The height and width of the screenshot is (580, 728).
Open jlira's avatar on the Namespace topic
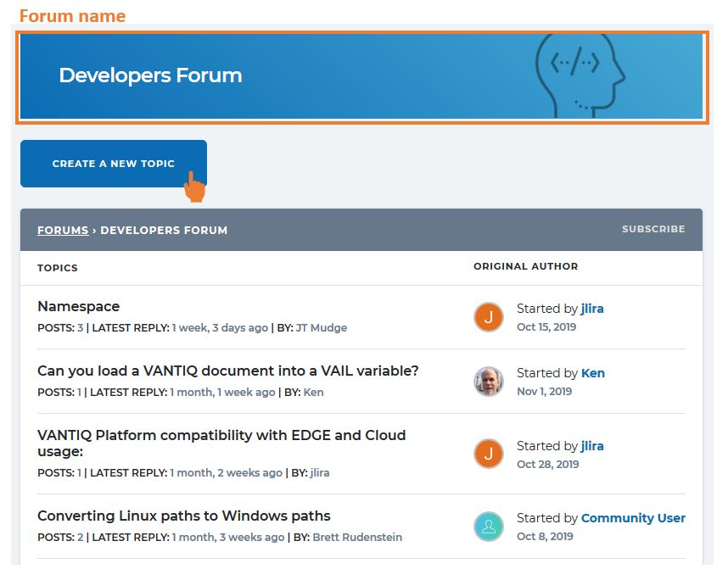[489, 316]
